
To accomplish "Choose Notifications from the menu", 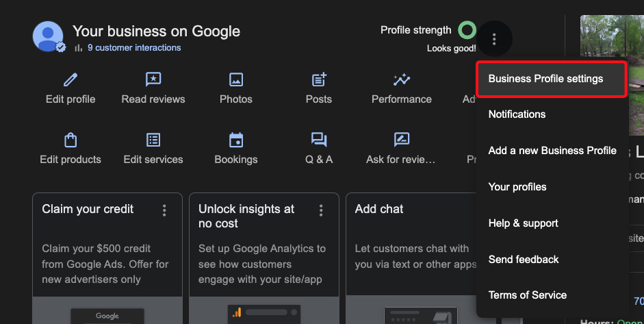I will pyautogui.click(x=517, y=114).
